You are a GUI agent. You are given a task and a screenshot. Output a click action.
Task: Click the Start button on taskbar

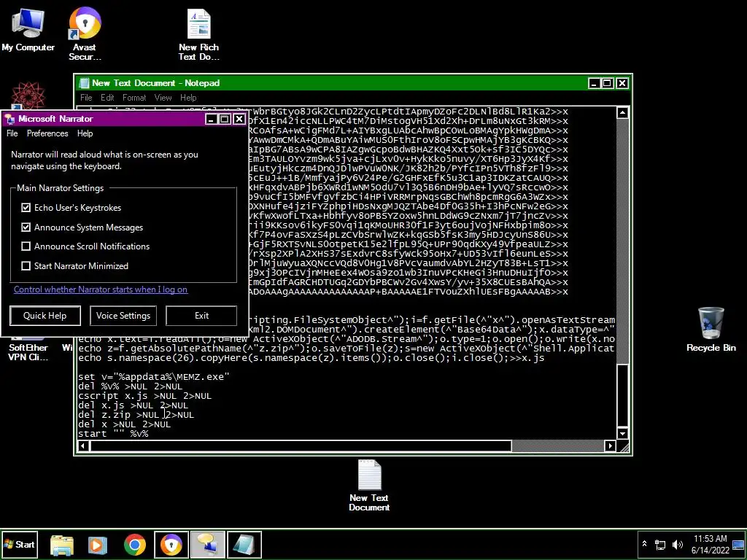click(x=20, y=544)
